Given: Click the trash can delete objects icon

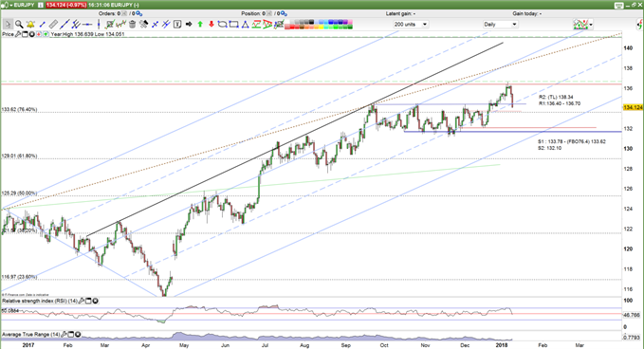Looking at the screenshot, I should pyautogui.click(x=132, y=25).
